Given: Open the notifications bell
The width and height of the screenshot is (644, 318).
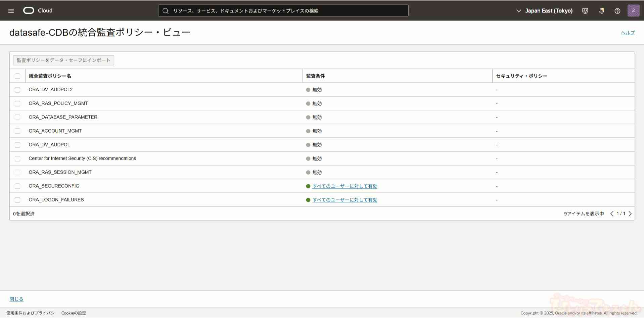Looking at the screenshot, I should [601, 11].
